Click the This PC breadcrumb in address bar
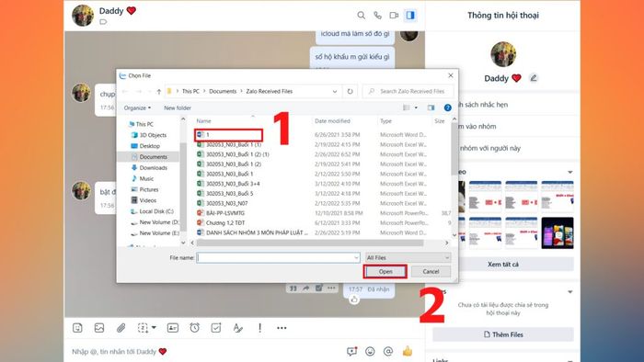 coord(190,91)
